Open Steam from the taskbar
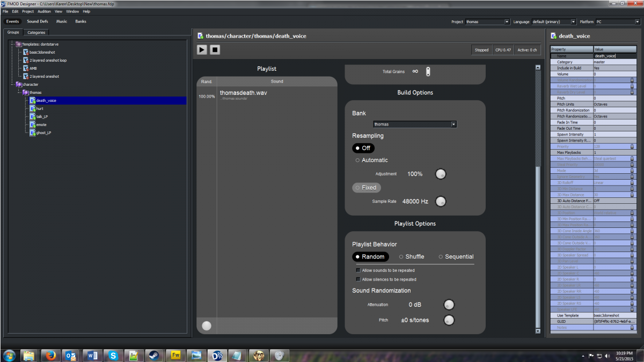The height and width of the screenshot is (362, 644). click(153, 355)
